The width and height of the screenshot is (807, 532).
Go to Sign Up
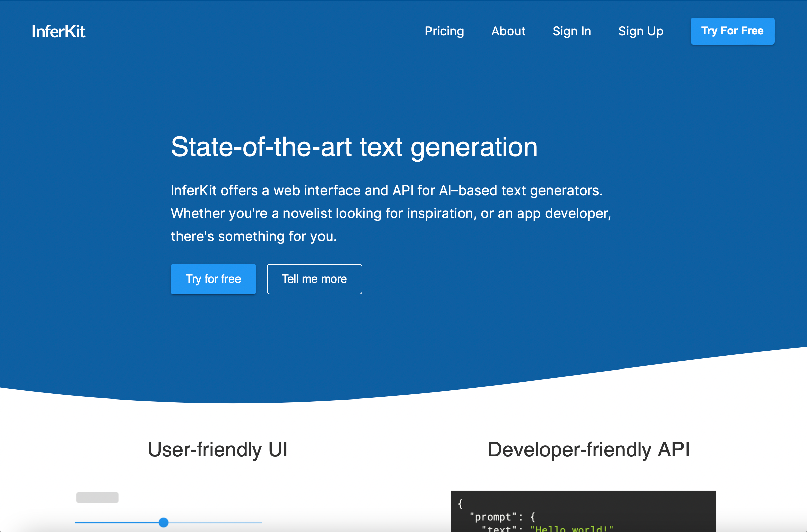[x=641, y=31]
